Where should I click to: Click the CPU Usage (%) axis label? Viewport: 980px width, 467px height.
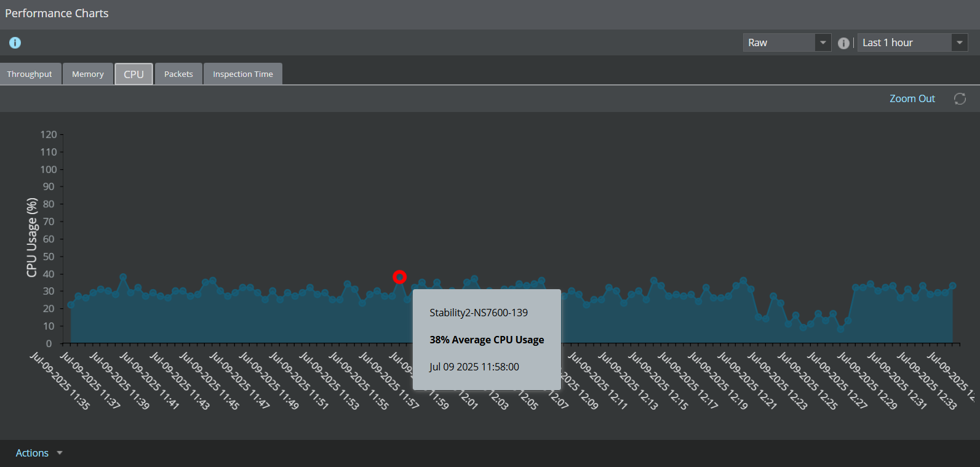tap(32, 237)
